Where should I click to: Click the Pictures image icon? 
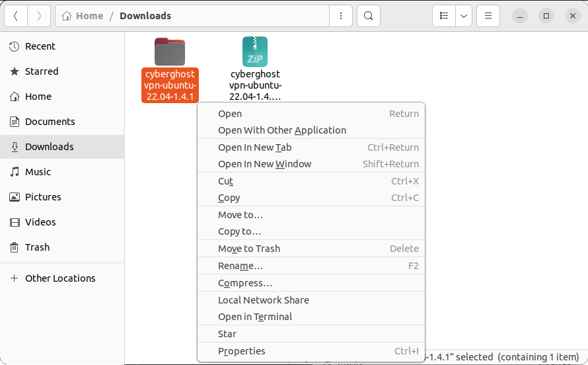15,197
